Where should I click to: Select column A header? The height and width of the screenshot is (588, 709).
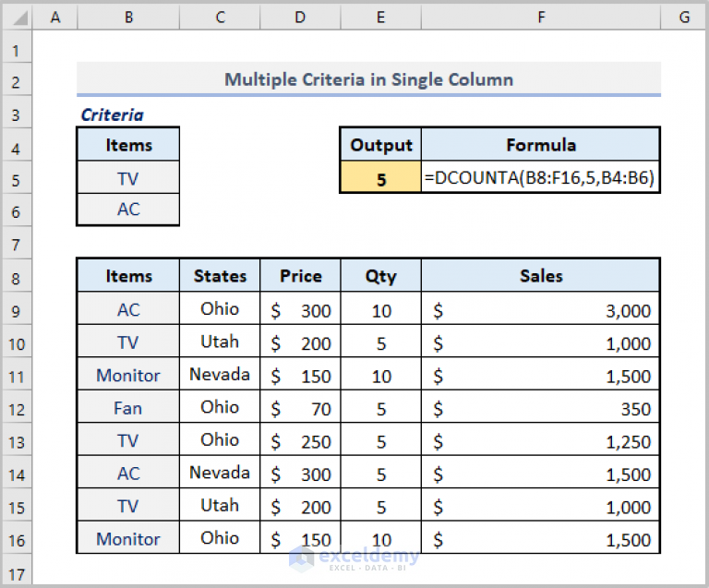coord(55,18)
